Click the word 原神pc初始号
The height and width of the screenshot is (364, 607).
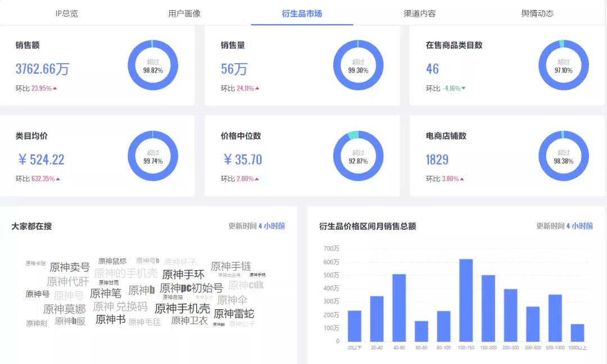coord(191,288)
